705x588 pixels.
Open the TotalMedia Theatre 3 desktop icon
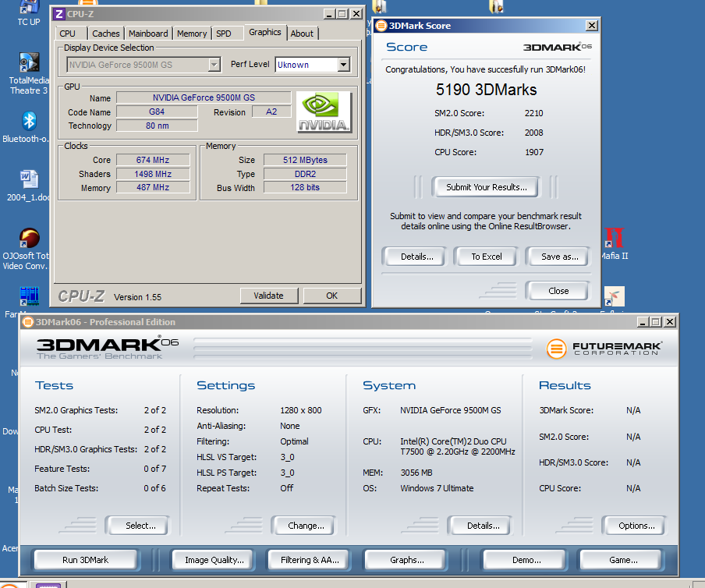pos(29,73)
